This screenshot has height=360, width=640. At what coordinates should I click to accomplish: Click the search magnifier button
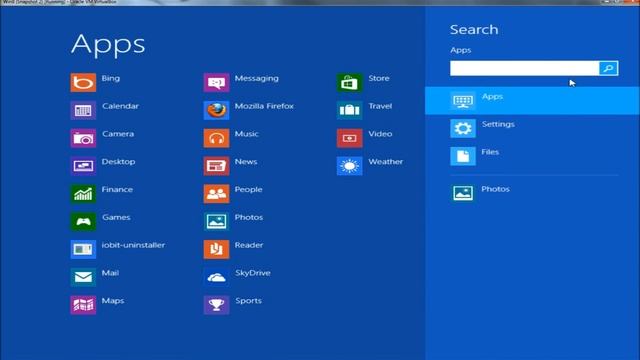point(609,68)
